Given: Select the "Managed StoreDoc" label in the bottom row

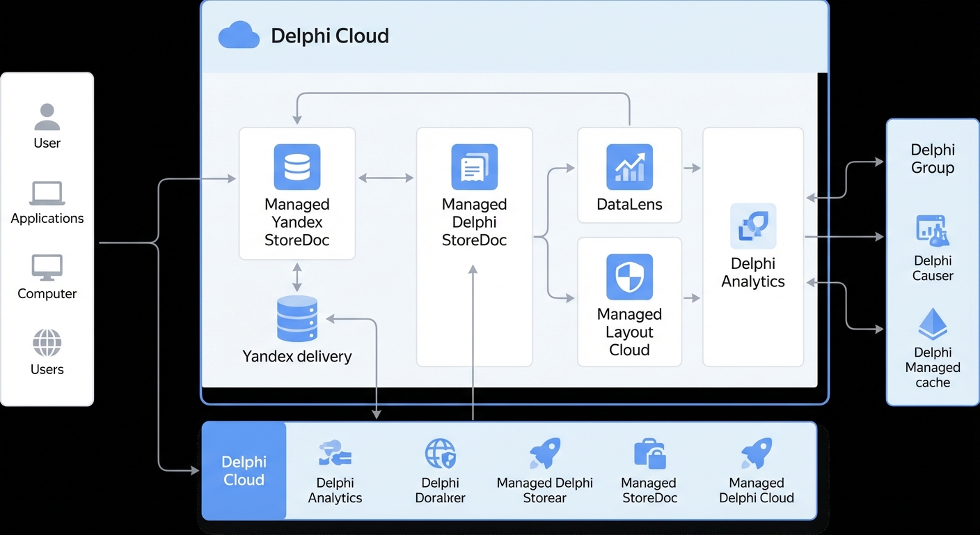Looking at the screenshot, I should 649,490.
